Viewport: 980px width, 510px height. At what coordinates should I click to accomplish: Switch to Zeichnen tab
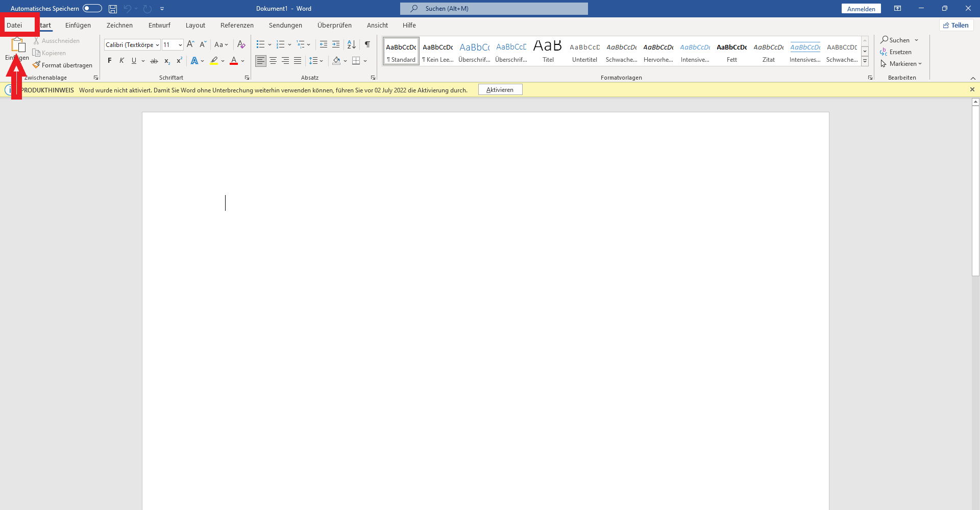pos(119,25)
